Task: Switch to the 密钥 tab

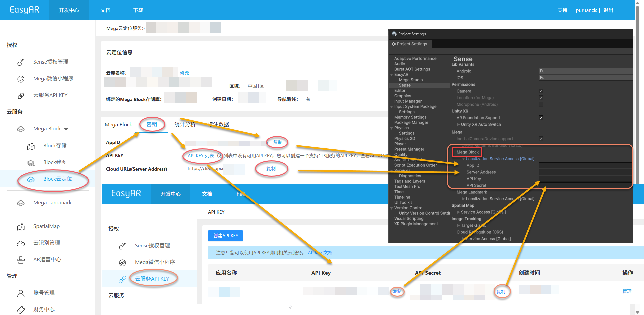Action: [x=152, y=124]
